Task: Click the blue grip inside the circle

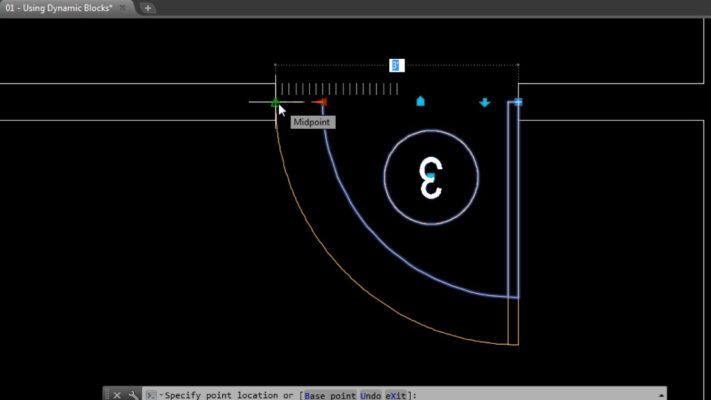Action: 430,176
